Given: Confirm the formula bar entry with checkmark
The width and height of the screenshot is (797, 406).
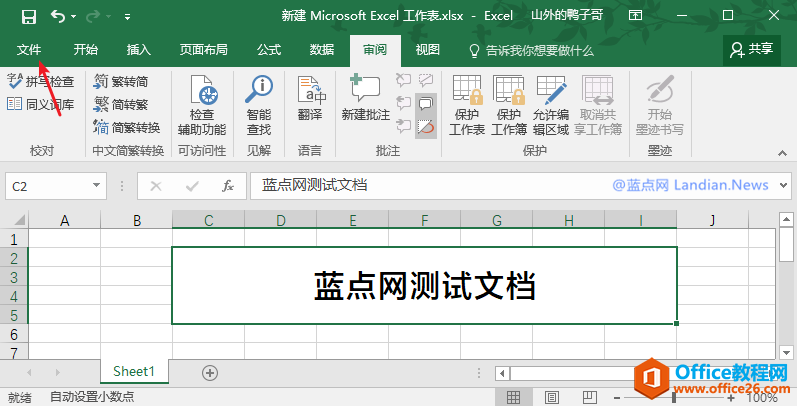Looking at the screenshot, I should [x=192, y=186].
